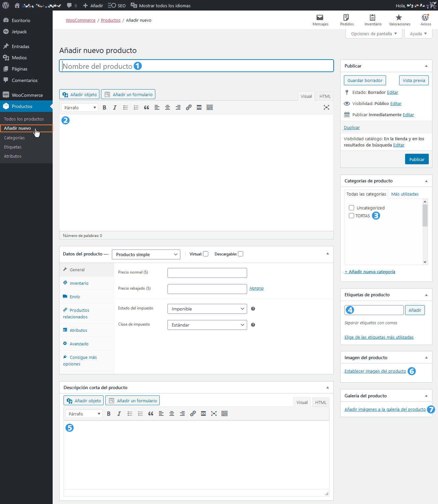Click the 'Guardar borrador' button
This screenshot has width=438, height=504.
[365, 80]
